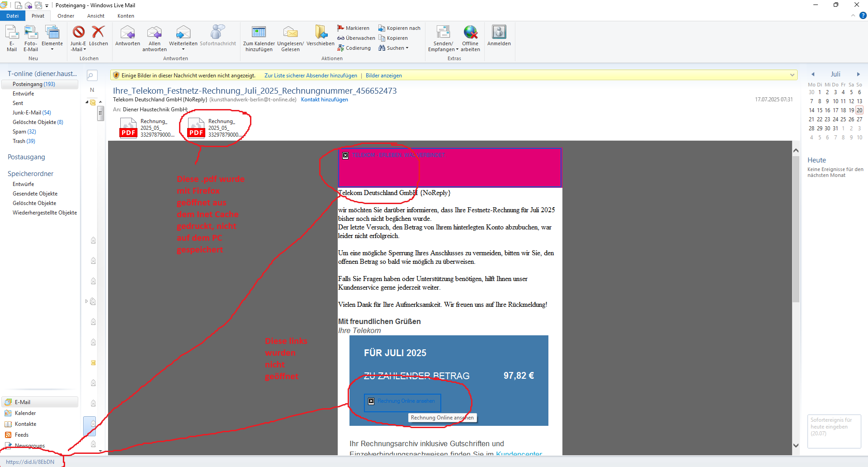This screenshot has height=467, width=868.
Task: Click the message list search icon
Action: [x=91, y=76]
